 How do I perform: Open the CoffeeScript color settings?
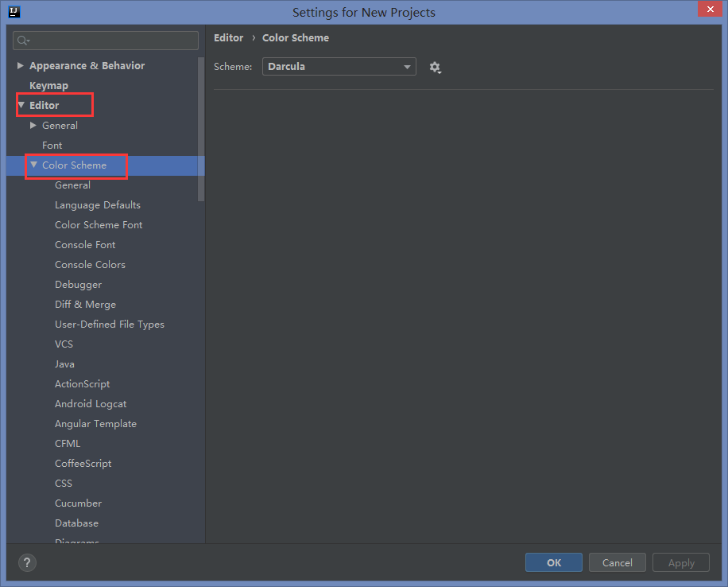83,463
